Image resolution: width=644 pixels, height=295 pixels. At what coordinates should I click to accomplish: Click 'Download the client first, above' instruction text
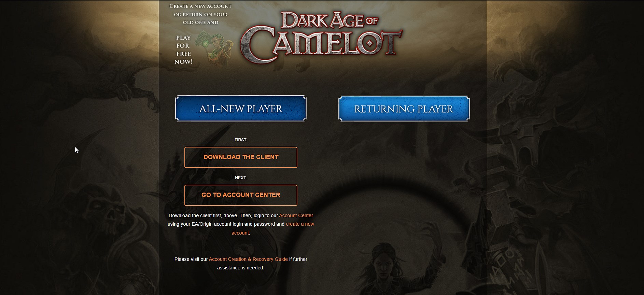coord(203,215)
